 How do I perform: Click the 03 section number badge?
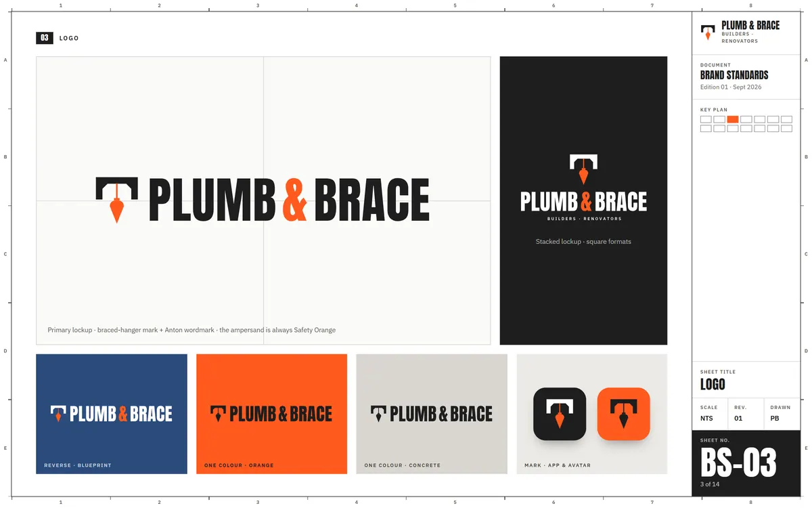tap(45, 38)
